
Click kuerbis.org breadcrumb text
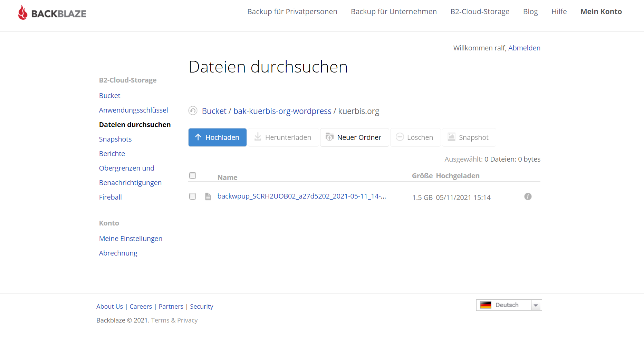pos(358,111)
